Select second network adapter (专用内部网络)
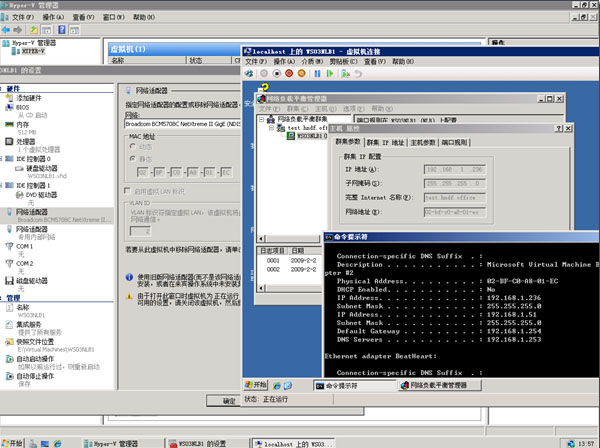This screenshot has width=600, height=448. tap(31, 229)
